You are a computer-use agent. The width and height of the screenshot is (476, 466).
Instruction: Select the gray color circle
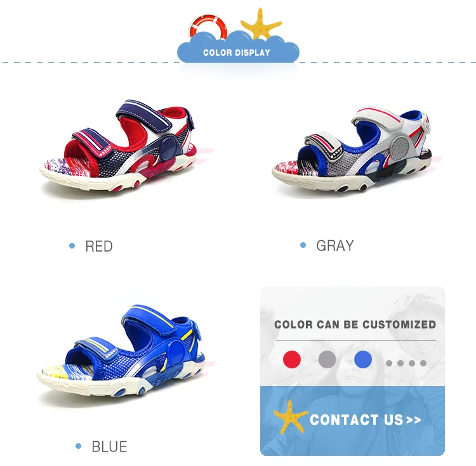click(327, 359)
